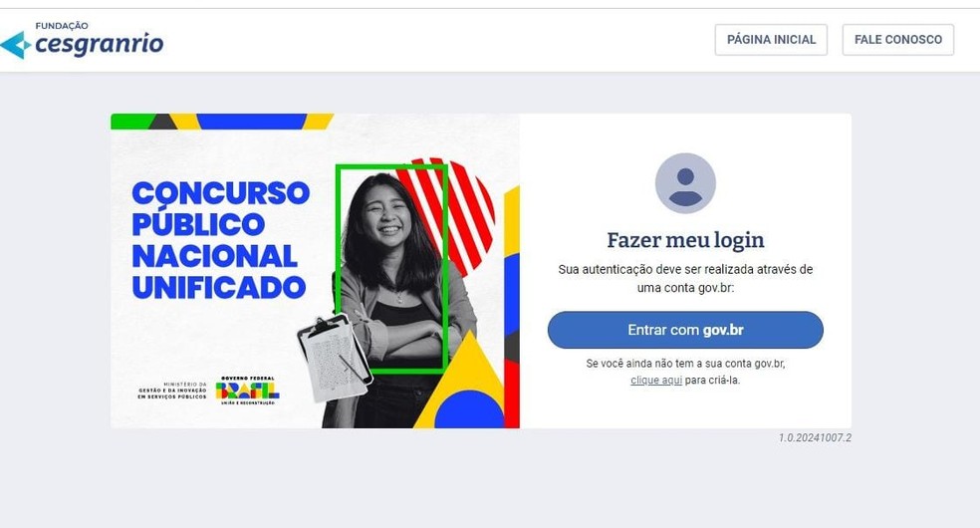Click the Fundação Cesgranrio logo text
The height and width of the screenshot is (528, 980).
click(100, 40)
